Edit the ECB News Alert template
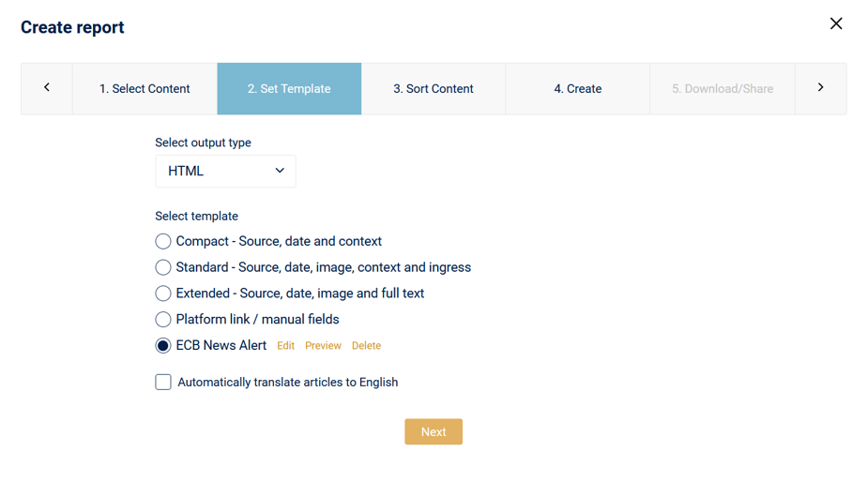The image size is (868, 482). 285,346
